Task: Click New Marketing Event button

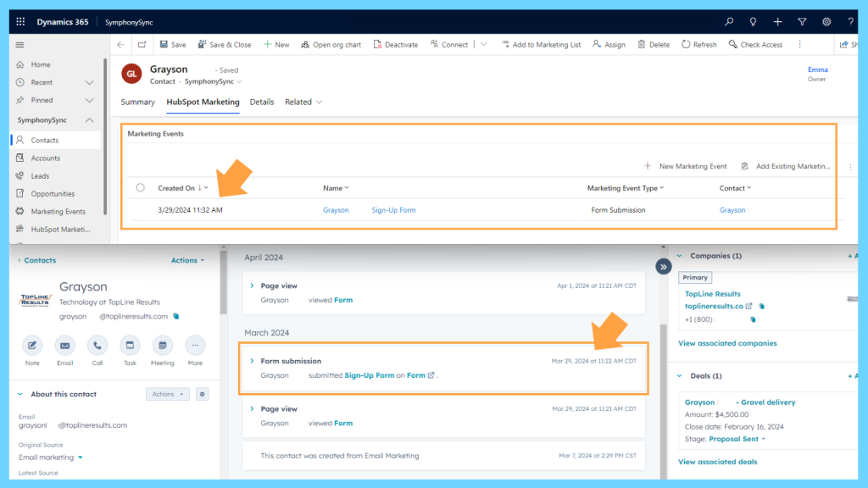Action: (685, 166)
